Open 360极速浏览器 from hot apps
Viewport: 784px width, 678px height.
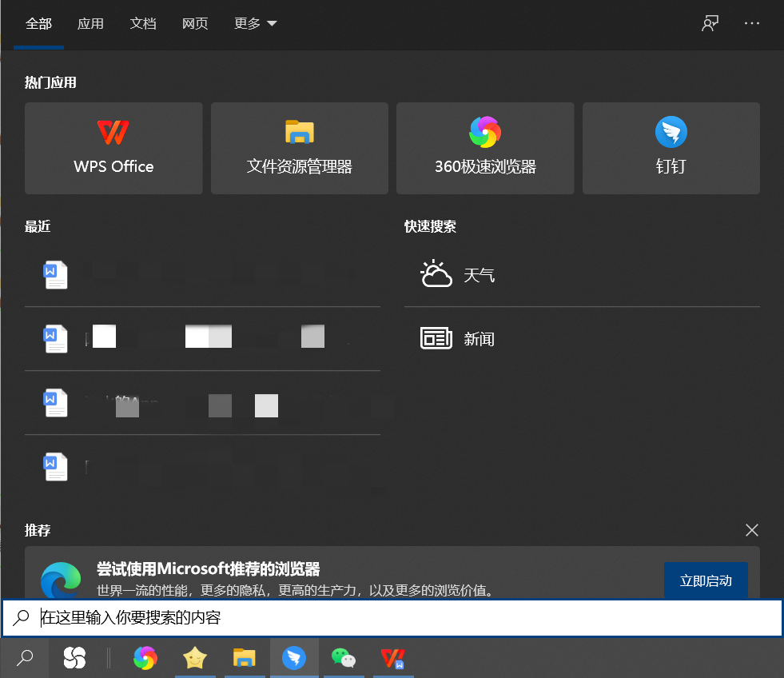[484, 148]
